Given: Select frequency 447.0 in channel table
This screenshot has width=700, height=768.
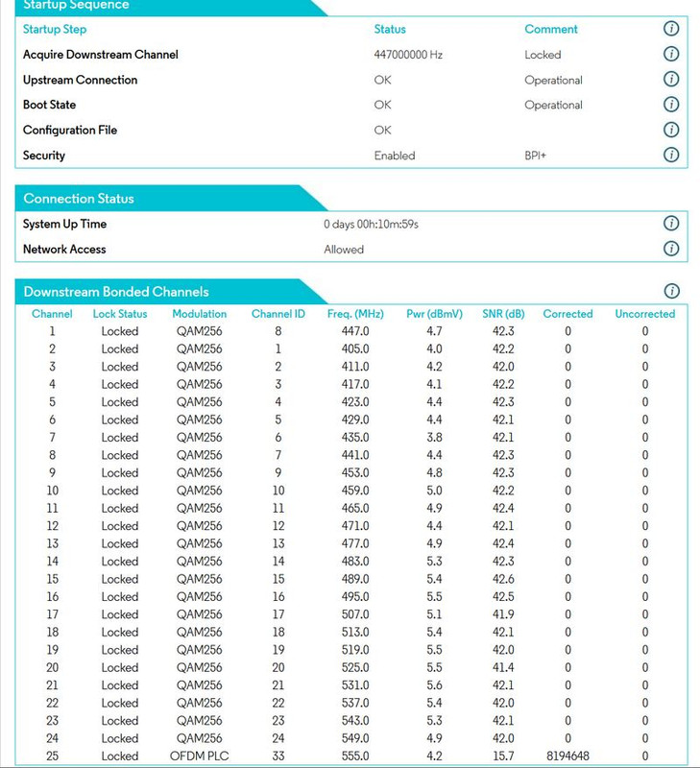Looking at the screenshot, I should pos(355,331).
